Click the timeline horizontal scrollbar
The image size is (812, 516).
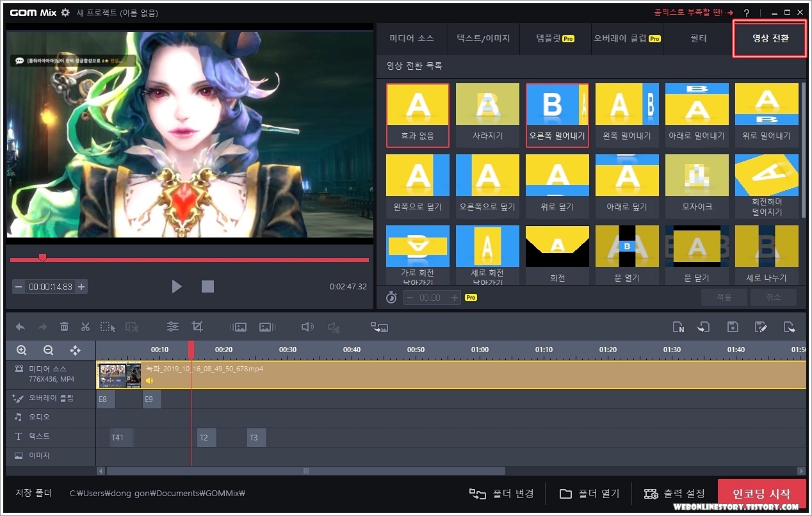(x=305, y=471)
